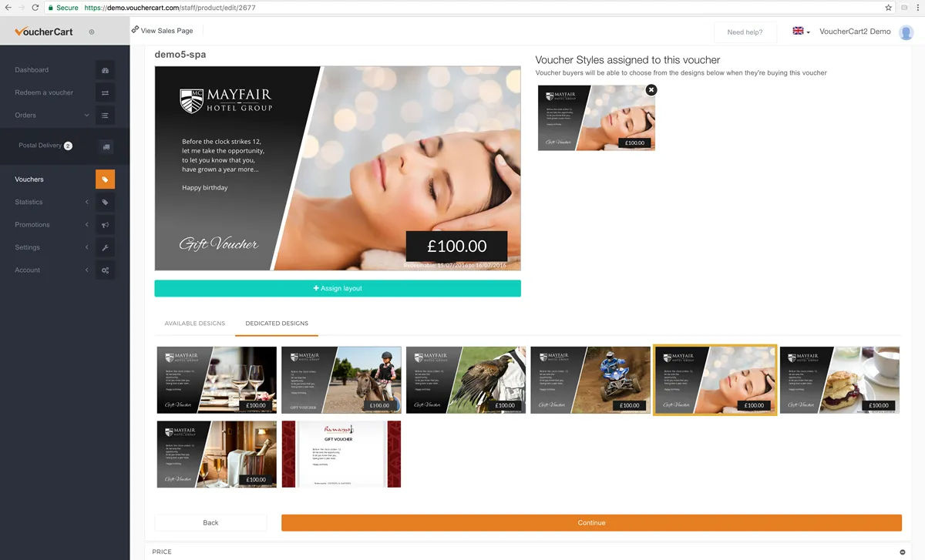Click the user avatar in top bar
Viewport: 925px width, 560px height.
coord(906,32)
